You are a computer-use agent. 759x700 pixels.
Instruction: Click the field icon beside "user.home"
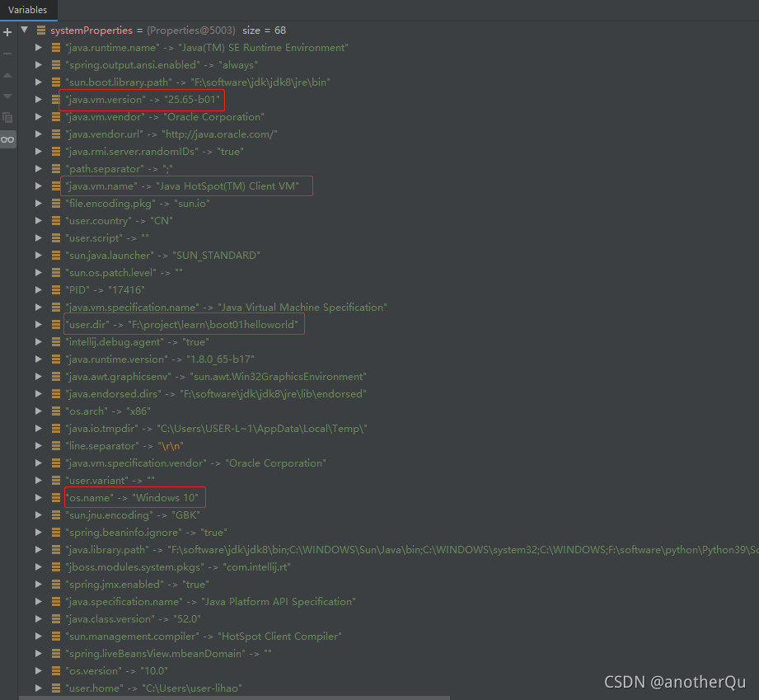[56, 688]
